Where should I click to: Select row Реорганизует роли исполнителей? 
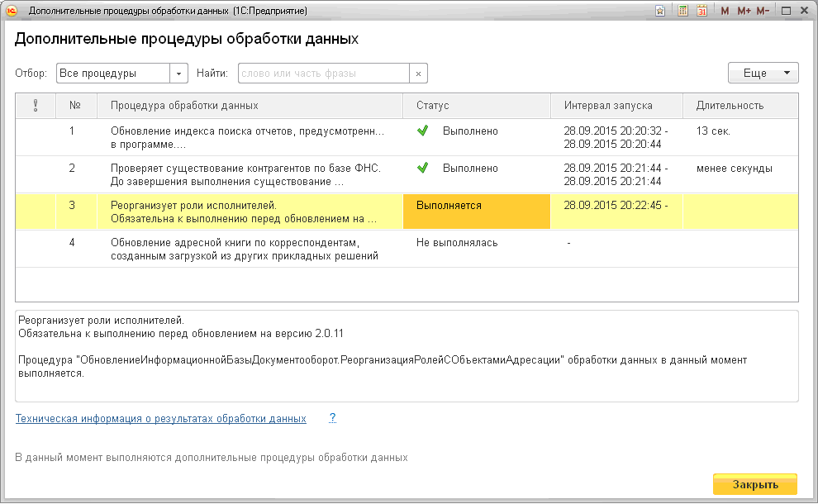pyautogui.click(x=407, y=212)
